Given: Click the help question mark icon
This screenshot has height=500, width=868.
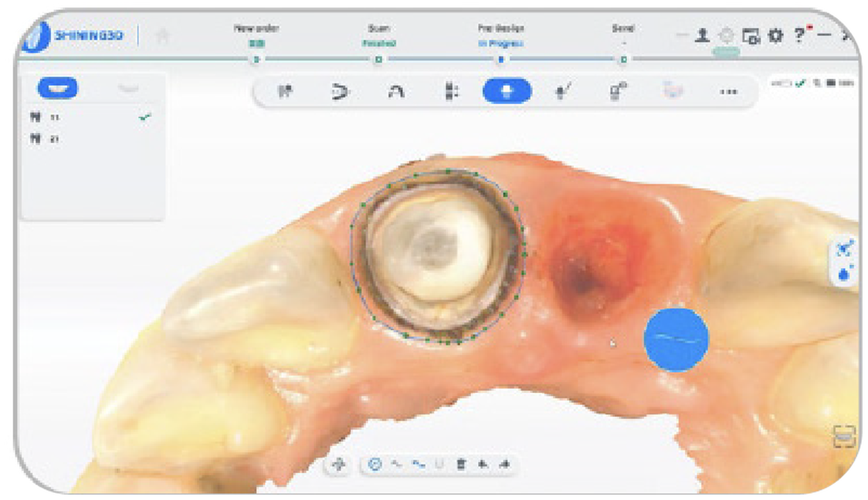Looking at the screenshot, I should (x=799, y=36).
